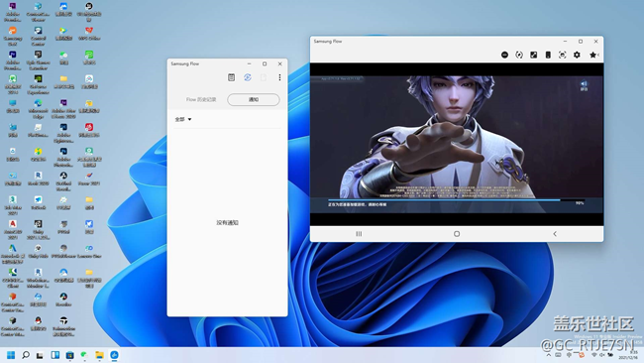Open the three-dot more options menu
644x363 pixels.
tap(279, 77)
